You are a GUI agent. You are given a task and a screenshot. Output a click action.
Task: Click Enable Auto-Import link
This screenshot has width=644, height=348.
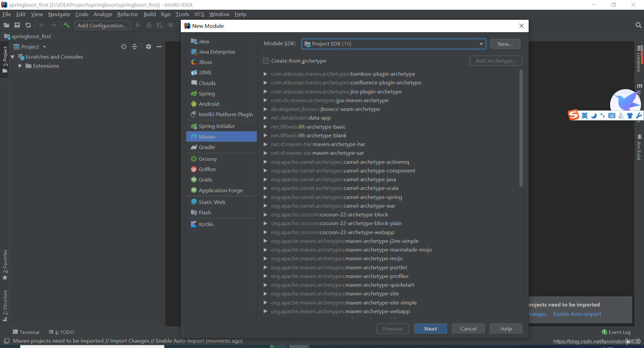[x=577, y=314]
